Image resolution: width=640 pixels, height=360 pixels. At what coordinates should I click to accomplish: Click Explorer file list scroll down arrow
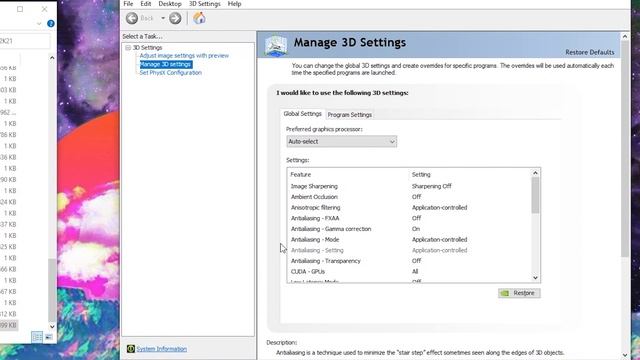pyautogui.click(x=52, y=327)
